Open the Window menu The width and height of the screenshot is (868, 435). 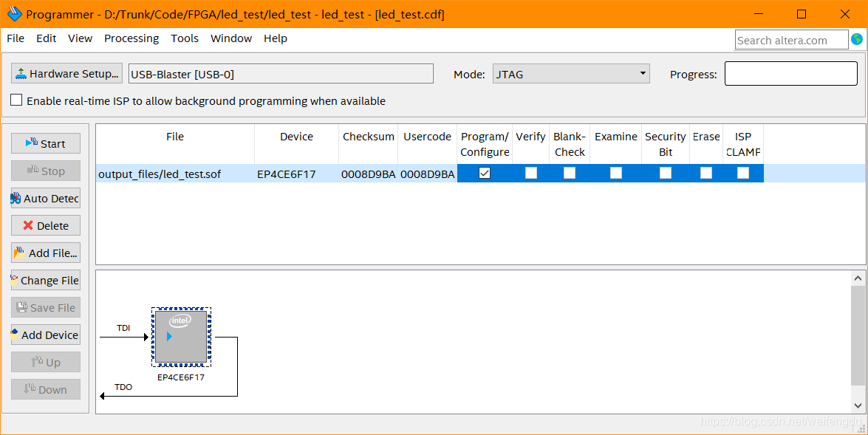point(231,38)
